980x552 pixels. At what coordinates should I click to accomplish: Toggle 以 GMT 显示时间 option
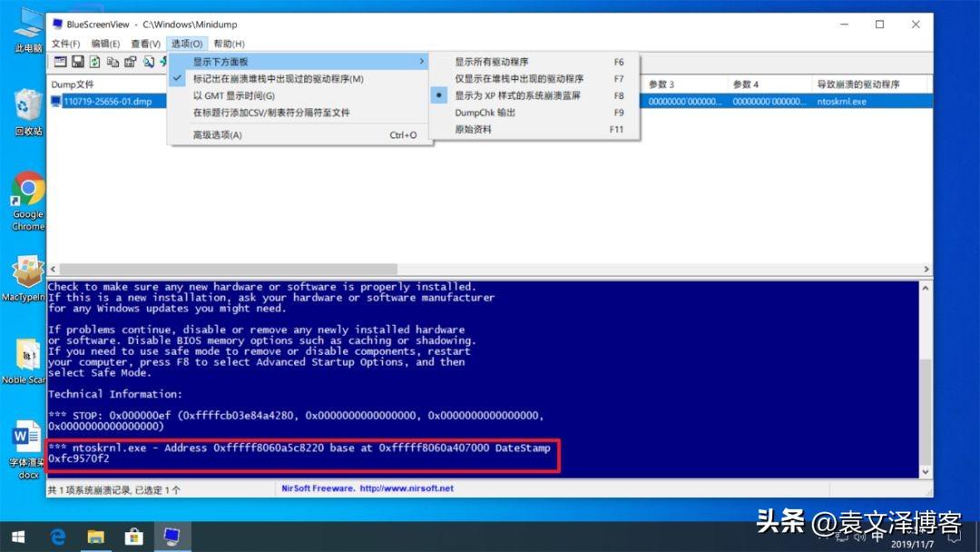(300, 95)
